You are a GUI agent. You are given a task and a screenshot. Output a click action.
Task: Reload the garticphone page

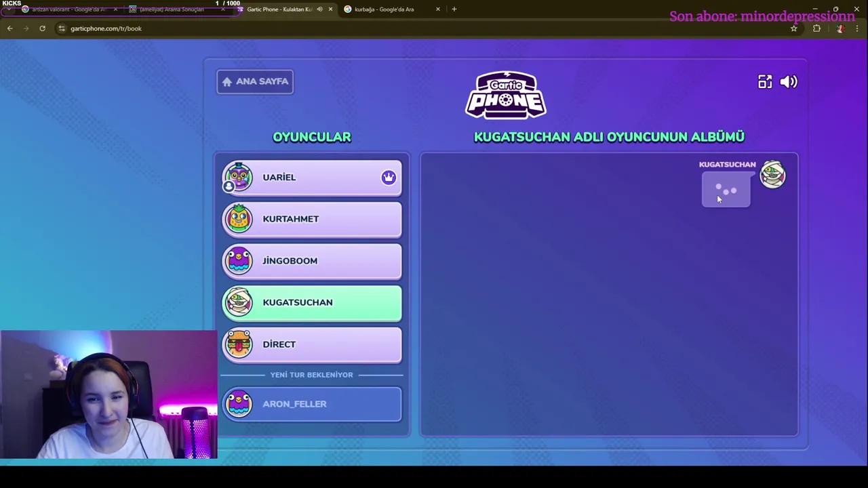[x=42, y=28]
